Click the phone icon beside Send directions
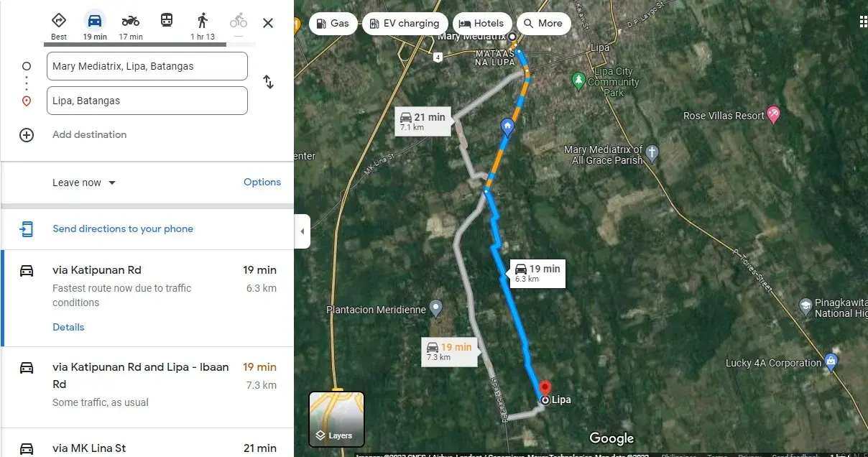The width and height of the screenshot is (868, 457). click(x=27, y=229)
